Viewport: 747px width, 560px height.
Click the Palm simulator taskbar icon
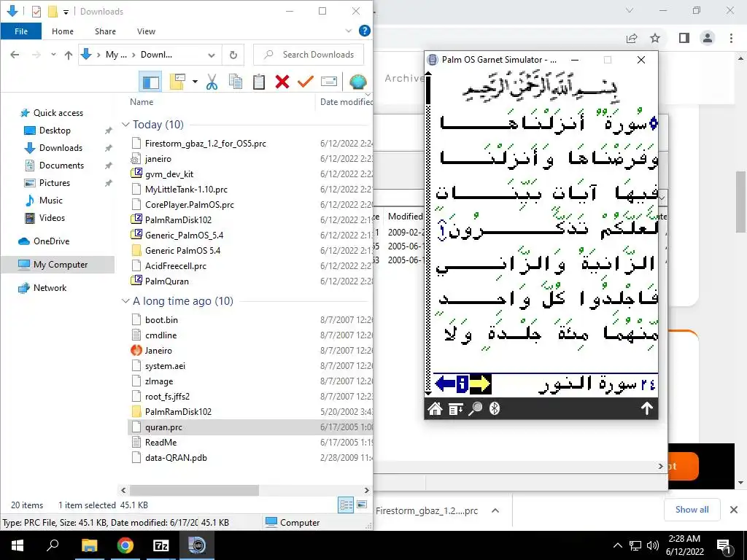point(197,545)
